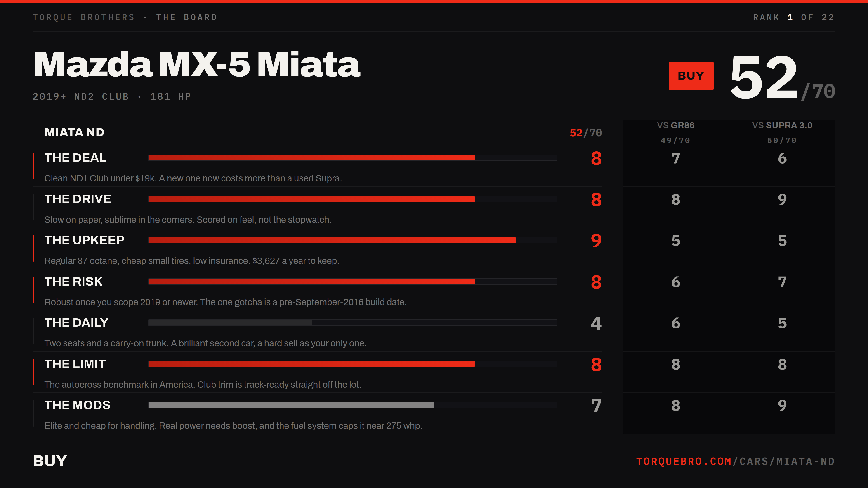This screenshot has height=488, width=868.
Task: Click the Supra score 9 for THE MODS
Action: pyautogui.click(x=782, y=406)
